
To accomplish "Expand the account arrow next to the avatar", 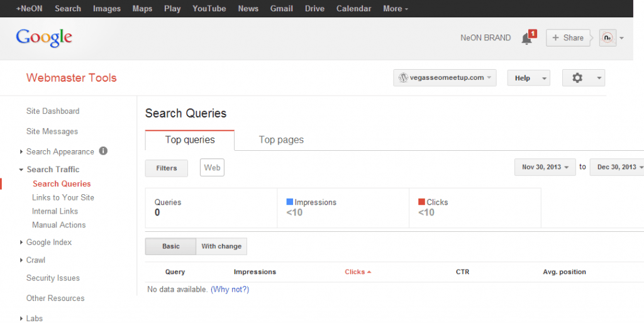I will click(x=621, y=38).
